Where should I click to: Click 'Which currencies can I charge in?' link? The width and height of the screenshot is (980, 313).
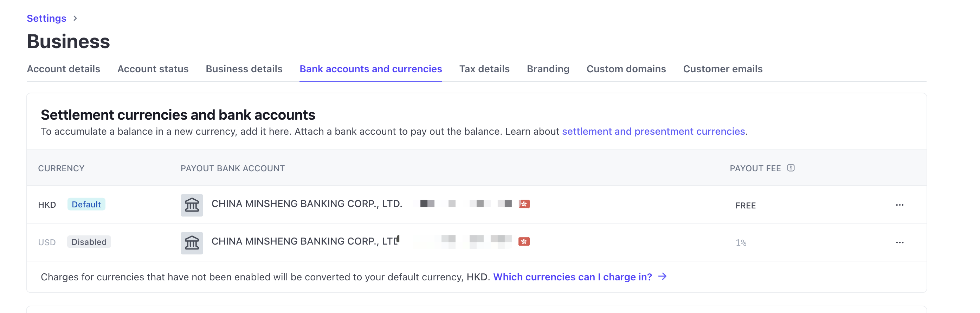572,277
